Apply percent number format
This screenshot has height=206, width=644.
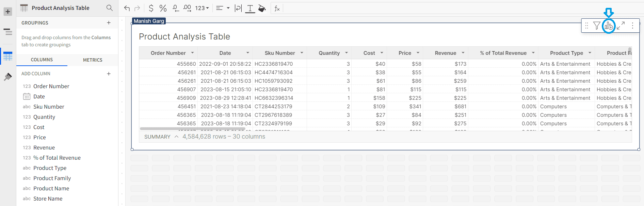pos(163,8)
